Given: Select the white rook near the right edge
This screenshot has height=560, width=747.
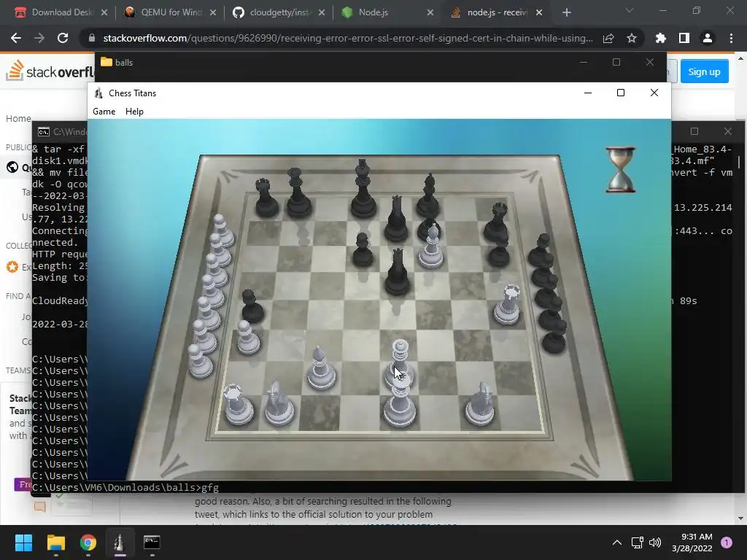Looking at the screenshot, I should (507, 306).
